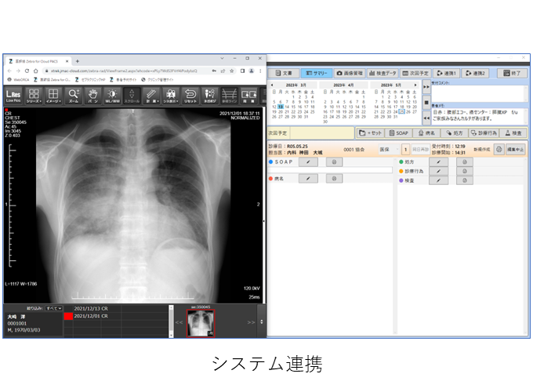Select the WL/WW contrast tool
533x392 pixels.
pyautogui.click(x=114, y=96)
